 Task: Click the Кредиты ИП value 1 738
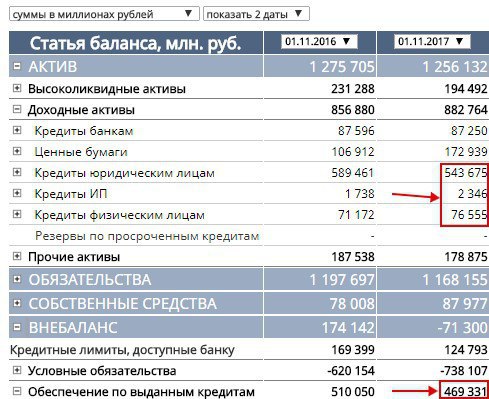360,194
